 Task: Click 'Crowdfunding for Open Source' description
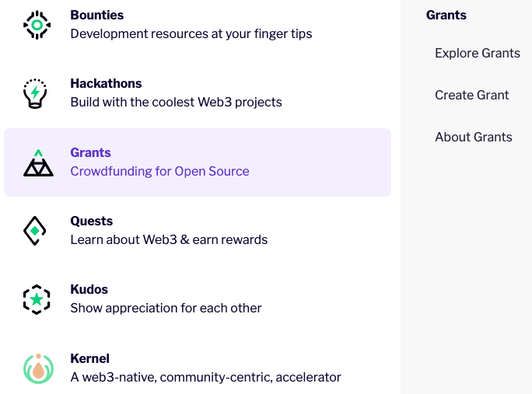159,171
